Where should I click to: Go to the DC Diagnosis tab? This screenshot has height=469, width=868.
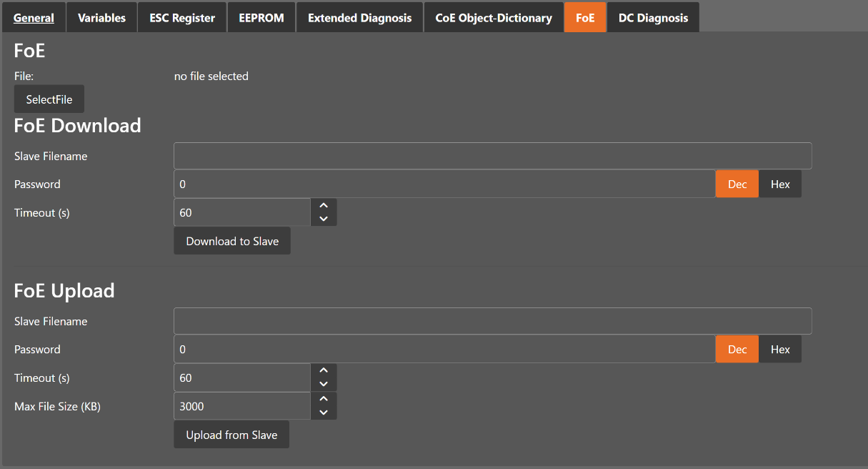point(653,18)
